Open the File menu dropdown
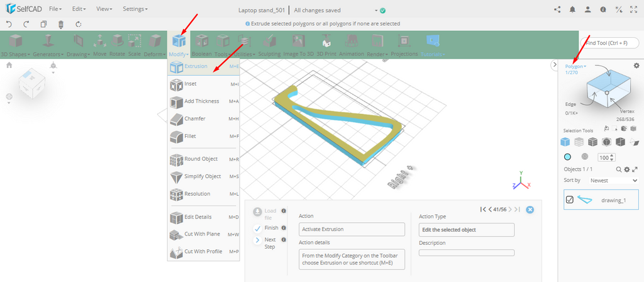Image resolution: width=644 pixels, height=282 pixels. click(x=55, y=9)
